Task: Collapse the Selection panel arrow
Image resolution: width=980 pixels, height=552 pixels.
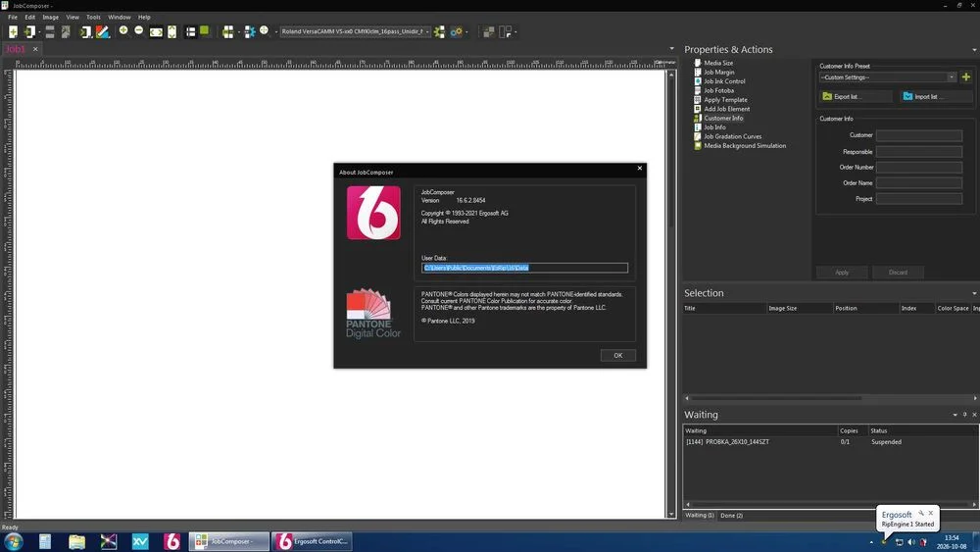Action: point(974,293)
